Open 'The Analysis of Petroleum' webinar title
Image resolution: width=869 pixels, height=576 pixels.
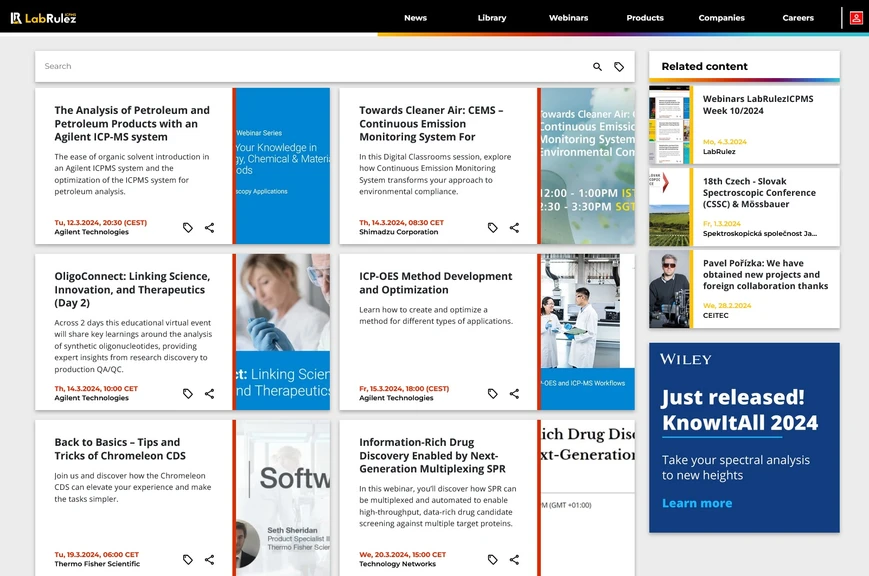[132, 124]
